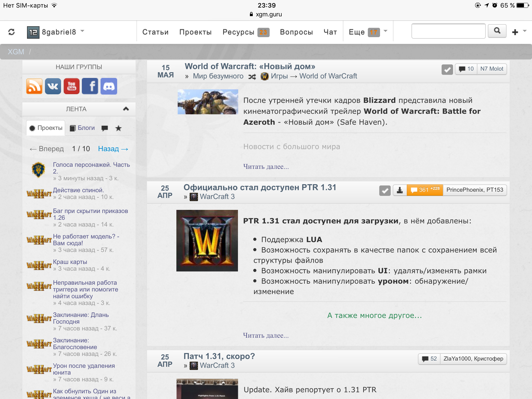Click the Warcraft logo next to Краш карты

pos(39,265)
